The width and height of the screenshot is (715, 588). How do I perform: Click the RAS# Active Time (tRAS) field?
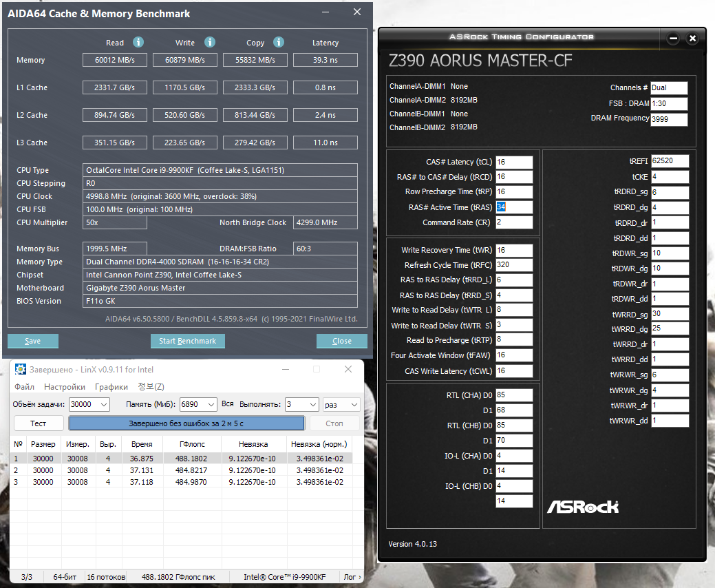point(514,207)
